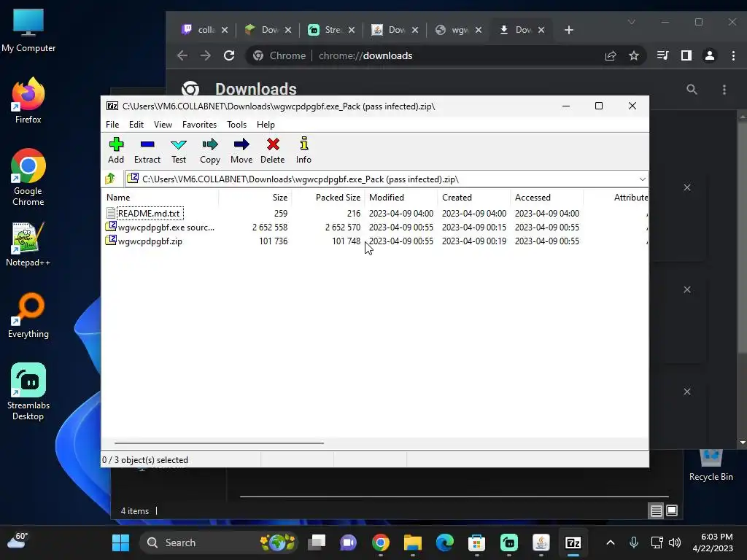Open the Downloads page more-actions menu
Viewport: 747px width, 560px height.
(724, 90)
